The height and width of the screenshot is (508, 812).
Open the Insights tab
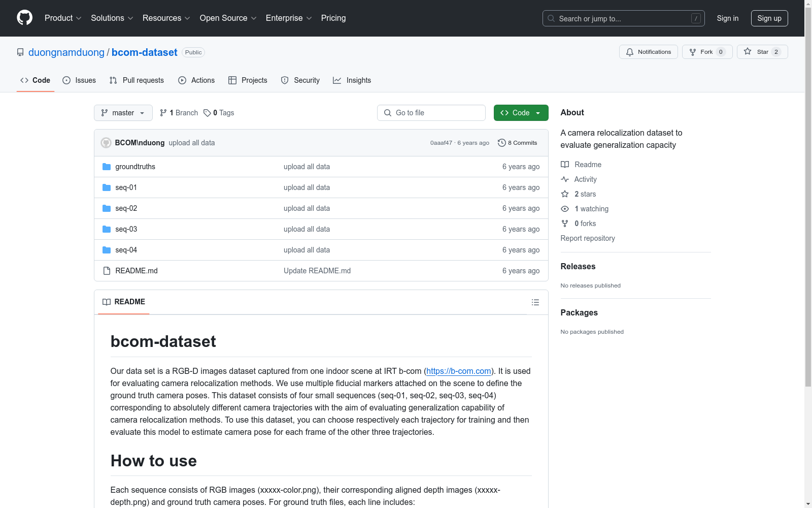(x=352, y=80)
